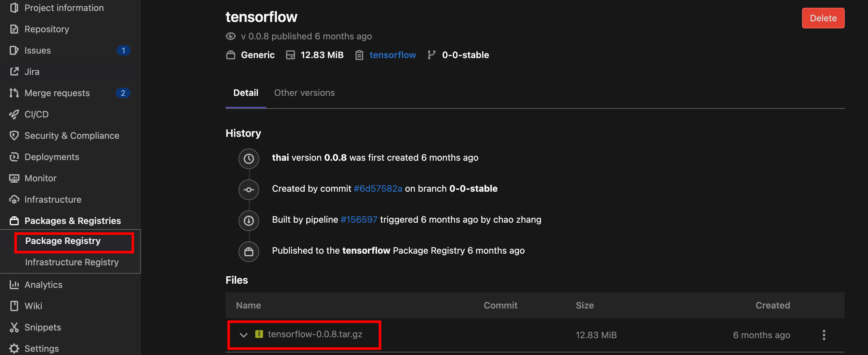Click the v 0.0.8 published text

click(306, 36)
